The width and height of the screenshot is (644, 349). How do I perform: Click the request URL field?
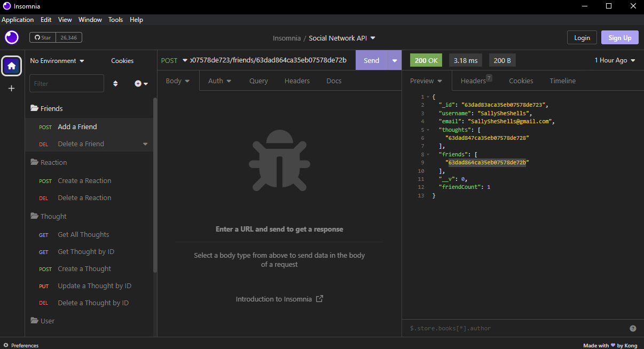coord(270,60)
